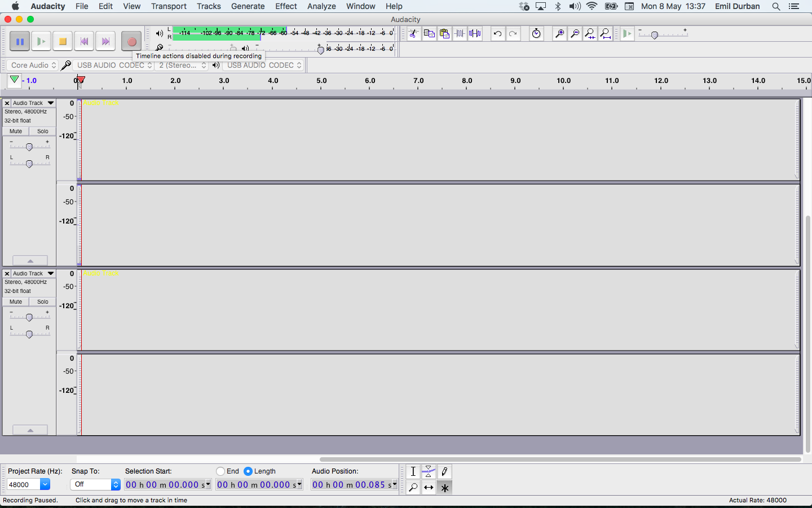Click the Paste clipboard icon
Viewport: 812px width, 508px height.
(x=444, y=33)
